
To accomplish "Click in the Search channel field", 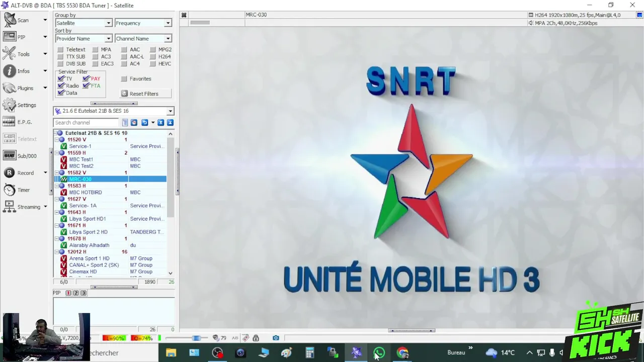I will [x=86, y=123].
